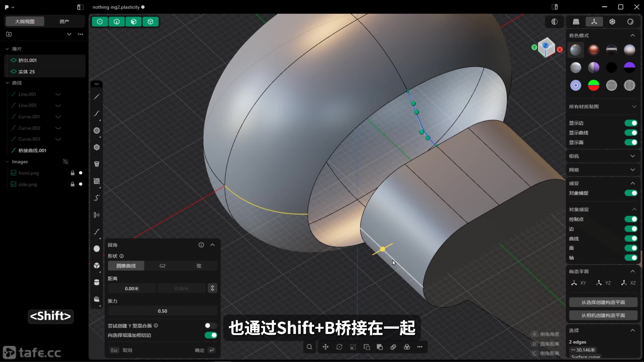Click 从选择创建构造平面 button
644x362 pixels.
pyautogui.click(x=603, y=302)
